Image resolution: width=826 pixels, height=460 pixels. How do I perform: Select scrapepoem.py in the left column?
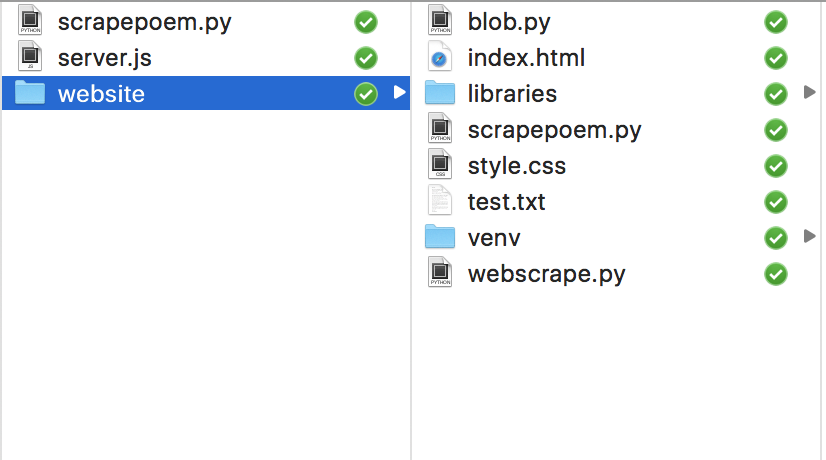tap(144, 23)
